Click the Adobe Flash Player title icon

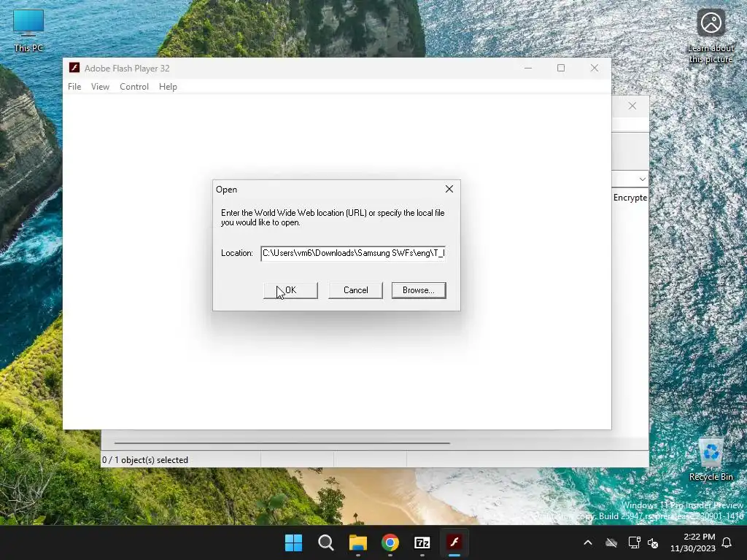pos(74,68)
